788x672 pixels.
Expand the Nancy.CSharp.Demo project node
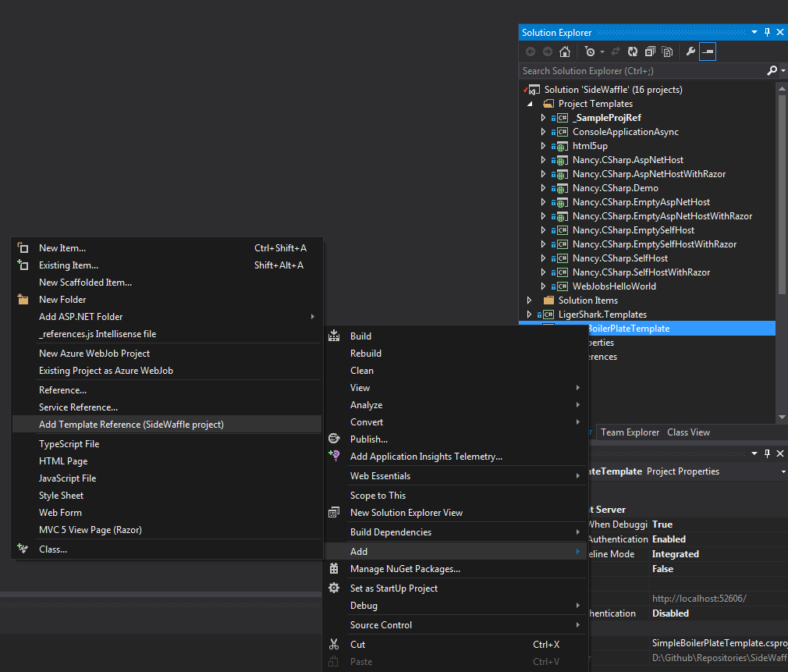543,187
